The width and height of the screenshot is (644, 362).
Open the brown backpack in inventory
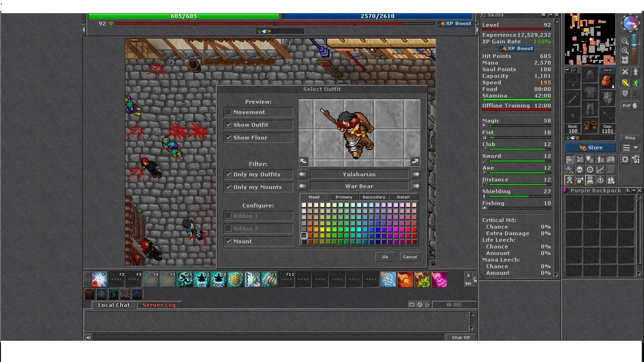608,81
